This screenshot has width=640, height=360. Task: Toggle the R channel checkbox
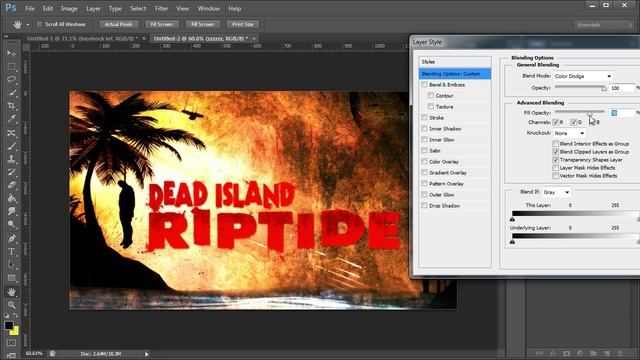[x=556, y=122]
